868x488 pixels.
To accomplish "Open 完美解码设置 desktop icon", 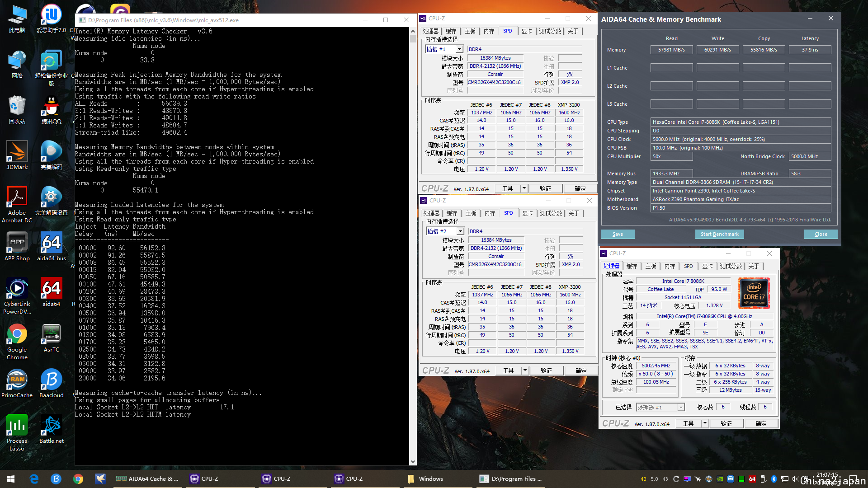I will (x=51, y=201).
